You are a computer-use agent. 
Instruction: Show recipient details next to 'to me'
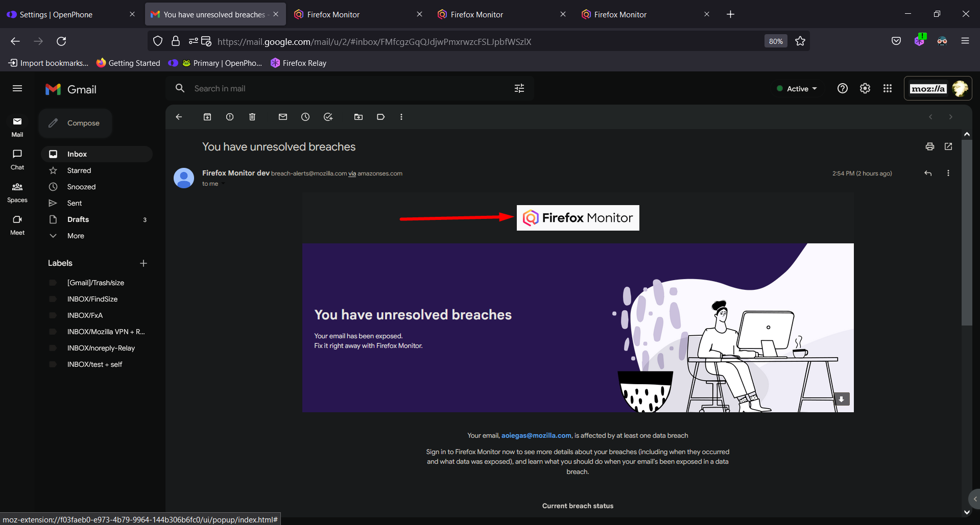point(223,184)
